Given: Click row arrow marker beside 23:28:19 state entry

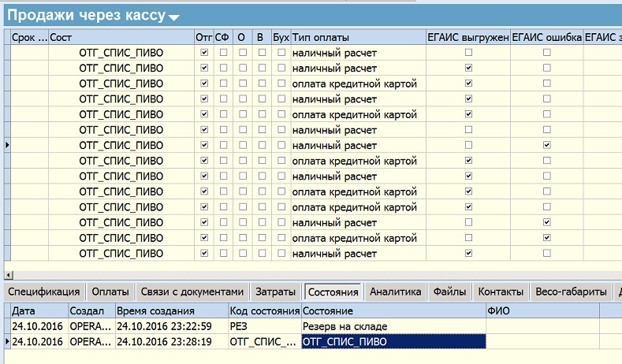Looking at the screenshot, I should click(7, 341).
